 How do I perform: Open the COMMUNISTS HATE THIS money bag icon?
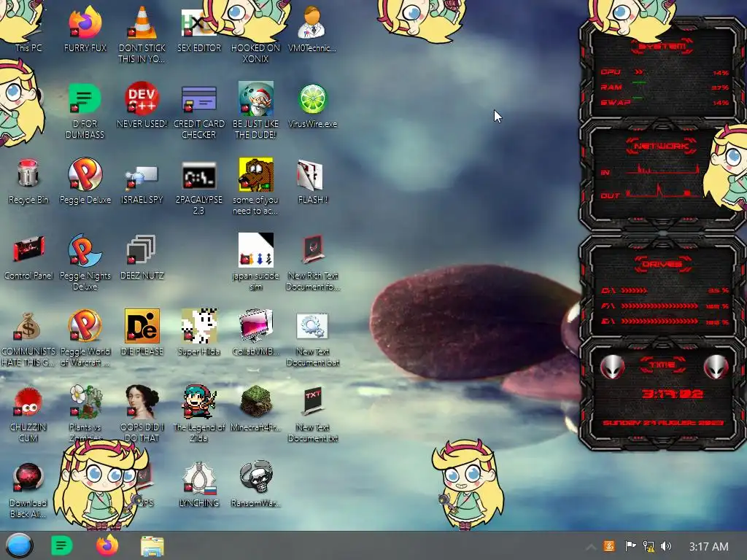[x=27, y=326]
